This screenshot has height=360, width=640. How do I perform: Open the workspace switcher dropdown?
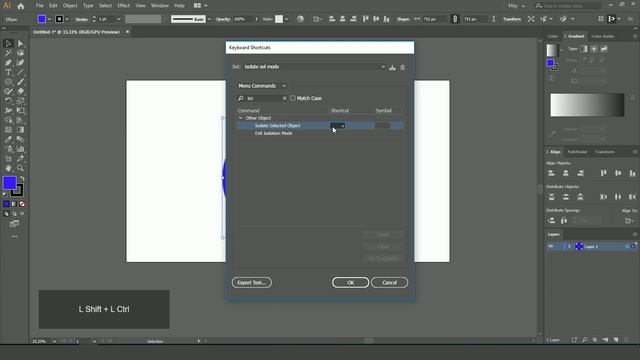(x=200, y=6)
